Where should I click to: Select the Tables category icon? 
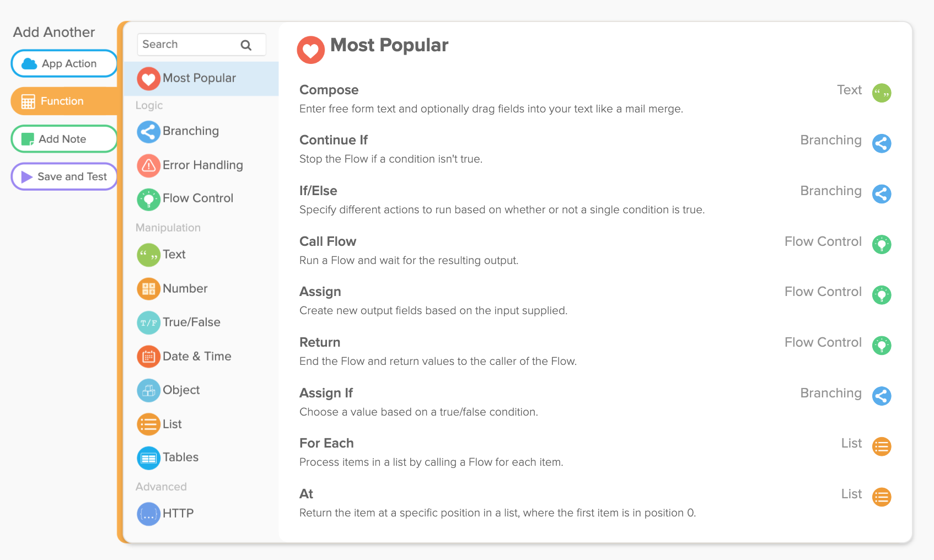(x=148, y=458)
